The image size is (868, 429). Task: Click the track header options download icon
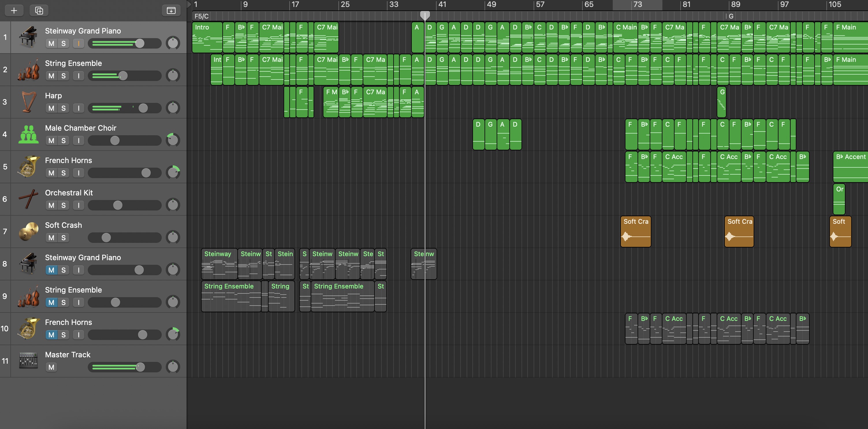(171, 10)
